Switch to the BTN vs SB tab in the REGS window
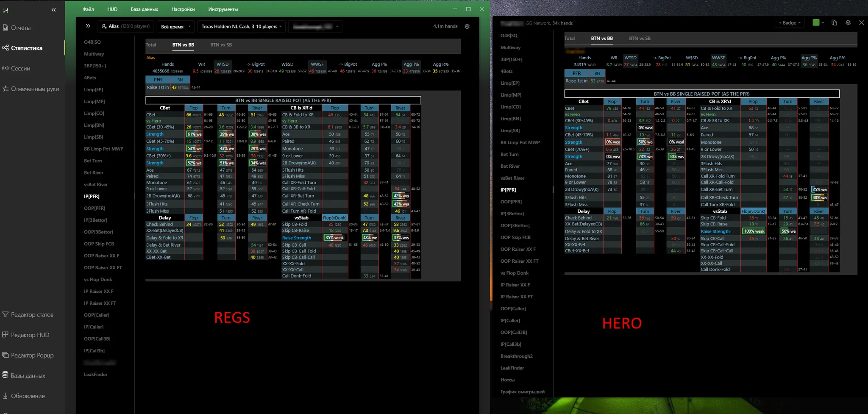 coord(221,44)
